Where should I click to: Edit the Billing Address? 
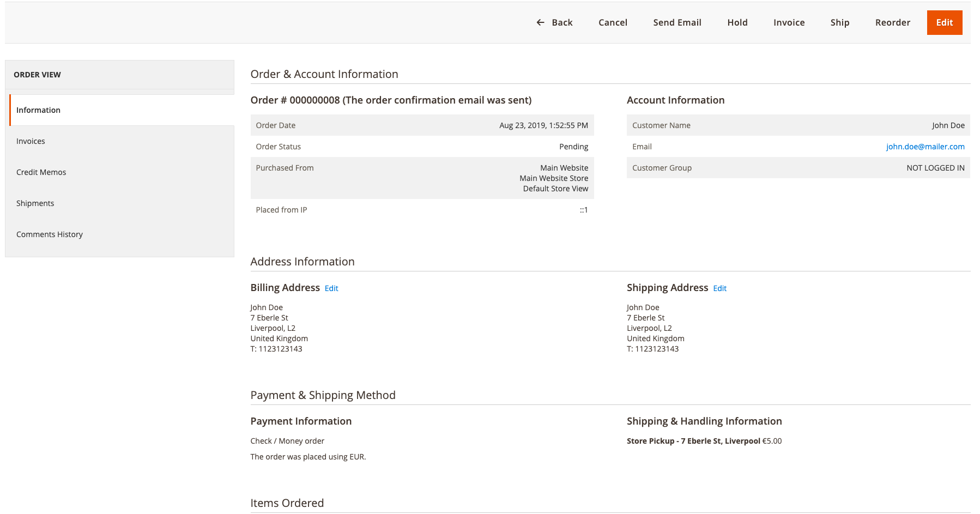(x=331, y=288)
